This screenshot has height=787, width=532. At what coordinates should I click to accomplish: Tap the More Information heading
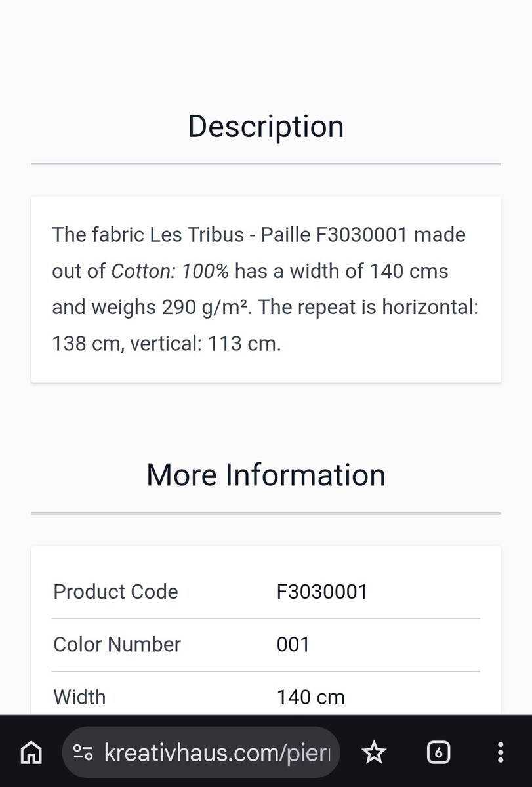(266, 475)
